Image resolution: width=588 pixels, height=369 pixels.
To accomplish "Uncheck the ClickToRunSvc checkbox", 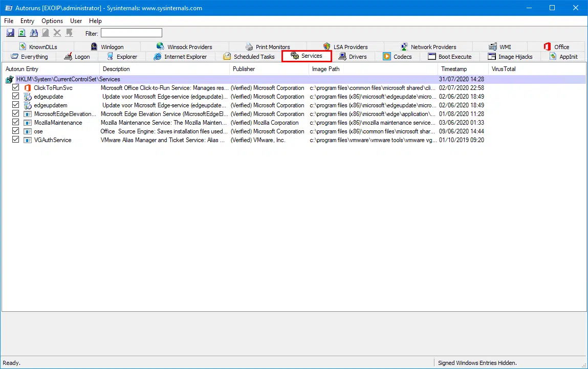I will coord(15,87).
